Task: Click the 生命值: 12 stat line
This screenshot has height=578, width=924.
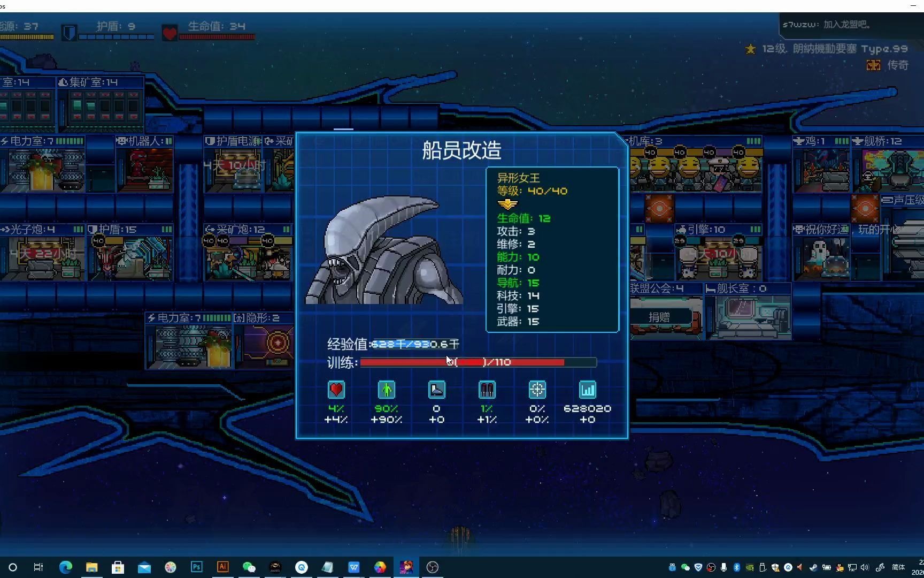Action: (x=524, y=218)
